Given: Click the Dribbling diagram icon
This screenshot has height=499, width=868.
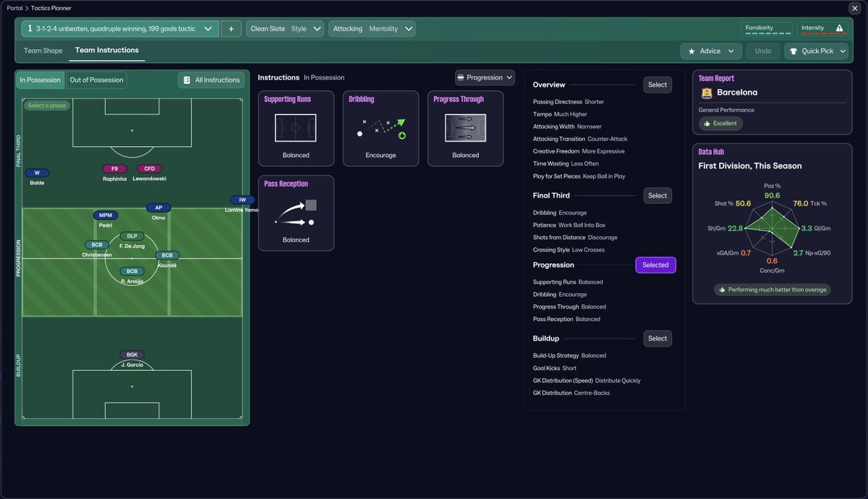Looking at the screenshot, I should point(381,128).
